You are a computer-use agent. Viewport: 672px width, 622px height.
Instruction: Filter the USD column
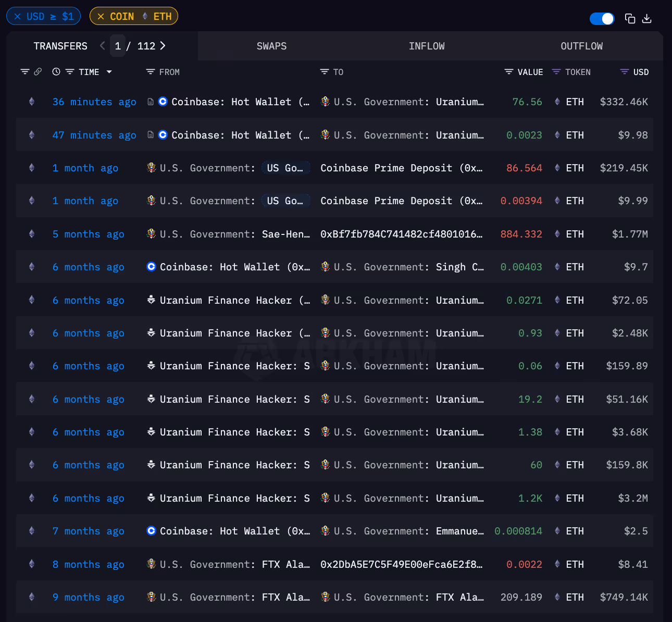tap(625, 72)
